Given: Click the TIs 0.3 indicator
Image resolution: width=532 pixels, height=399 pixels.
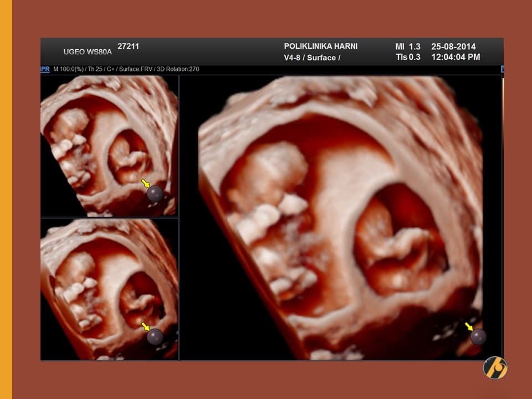Looking at the screenshot, I should click(x=407, y=57).
